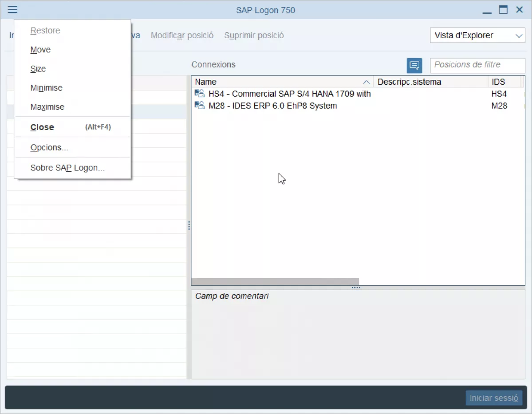
Task: Open Opcions... from the menu
Action: [x=72, y=147]
